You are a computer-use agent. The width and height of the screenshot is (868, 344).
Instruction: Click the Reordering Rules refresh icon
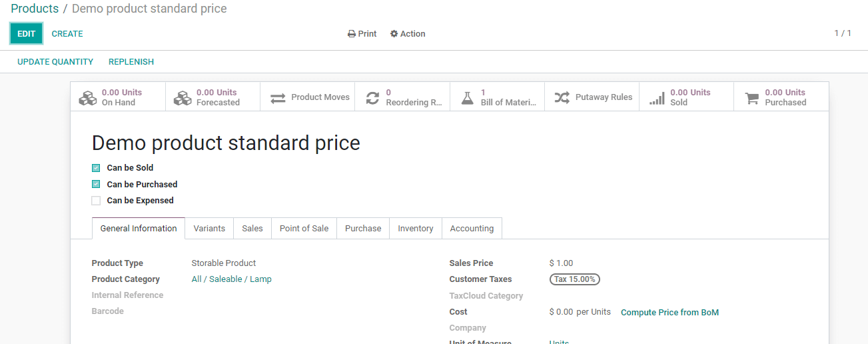click(x=372, y=98)
